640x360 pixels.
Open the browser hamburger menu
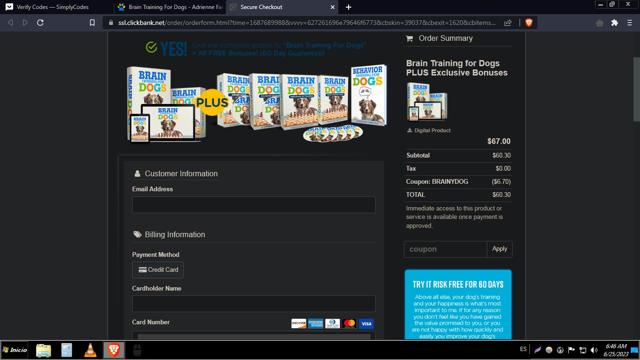pyautogui.click(x=630, y=23)
